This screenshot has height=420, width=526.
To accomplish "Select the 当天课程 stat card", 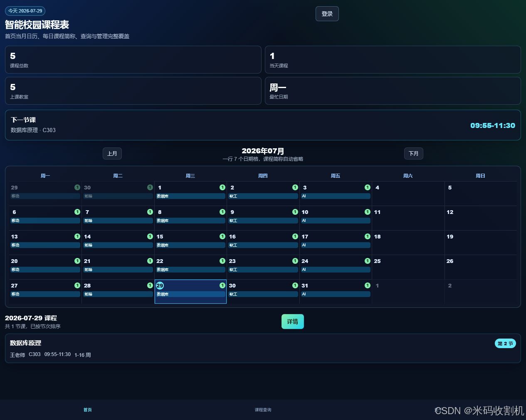I will pyautogui.click(x=393, y=60).
